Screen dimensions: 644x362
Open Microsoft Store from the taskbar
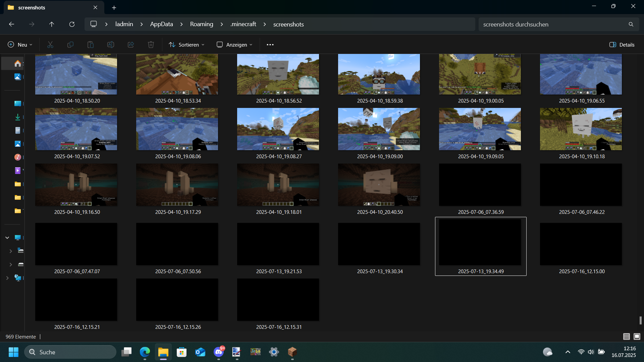point(182,352)
